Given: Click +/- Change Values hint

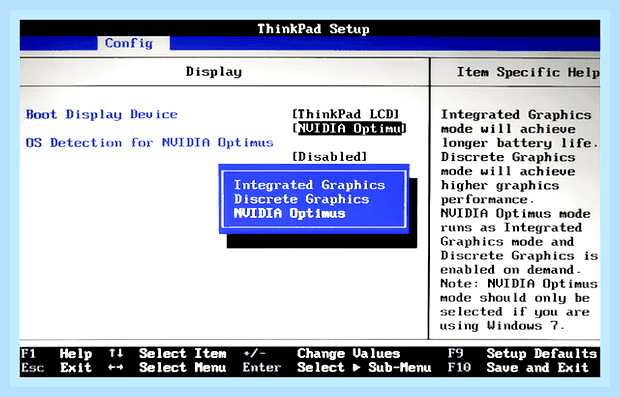Looking at the screenshot, I should click(x=321, y=353).
